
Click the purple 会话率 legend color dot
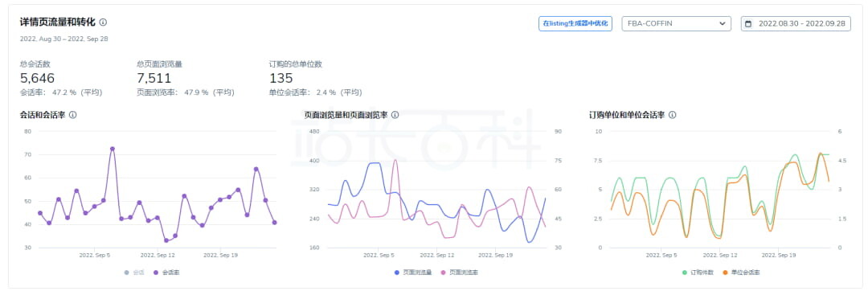[156, 273]
